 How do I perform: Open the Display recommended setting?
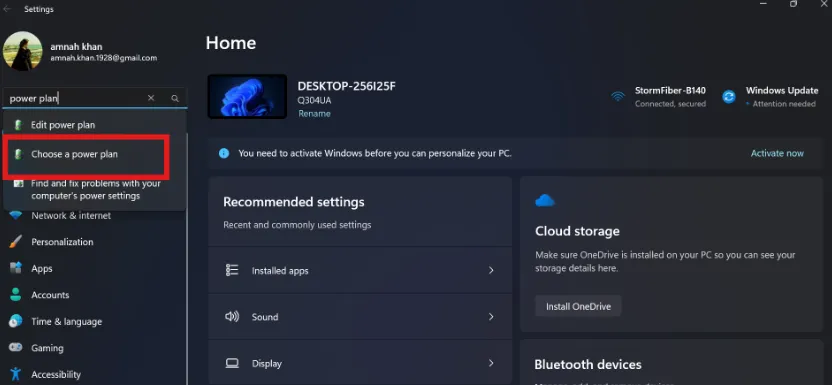click(x=360, y=363)
